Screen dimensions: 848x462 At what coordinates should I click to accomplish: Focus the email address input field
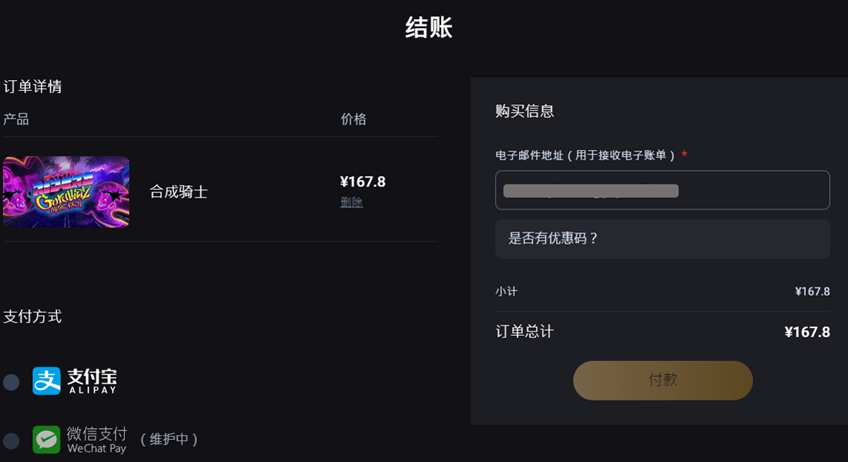(x=662, y=190)
